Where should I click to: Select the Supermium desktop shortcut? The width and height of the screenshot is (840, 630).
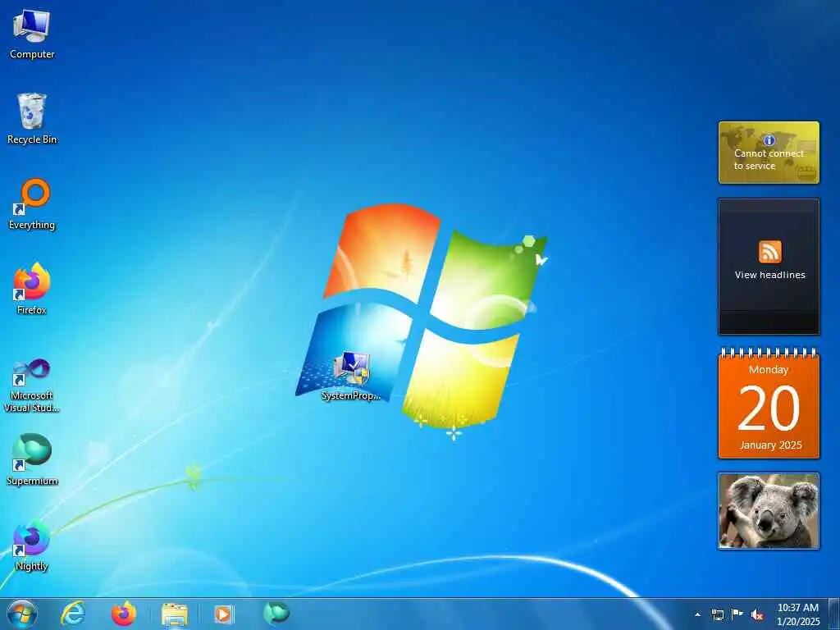tap(32, 459)
